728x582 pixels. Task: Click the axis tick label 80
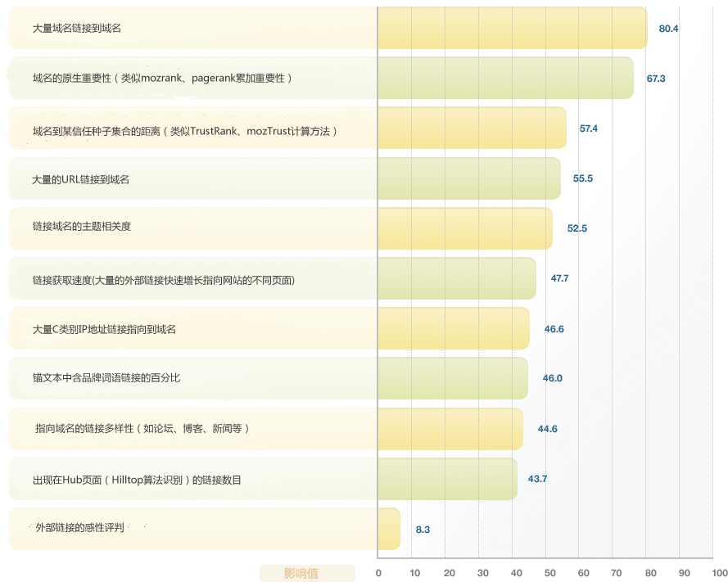(651, 573)
